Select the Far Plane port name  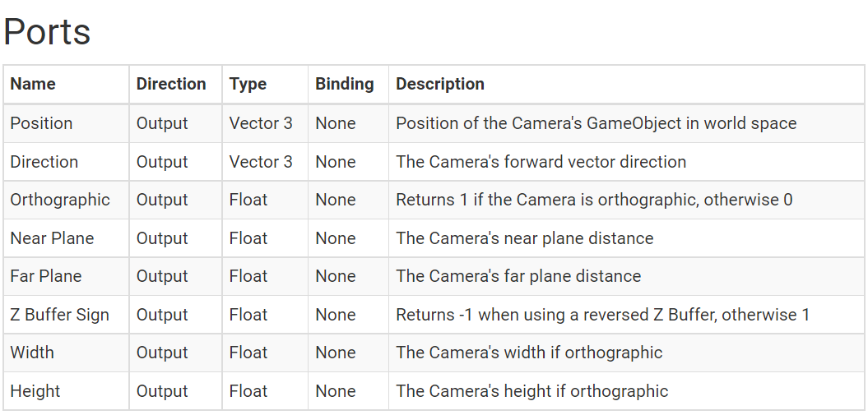click(45, 276)
